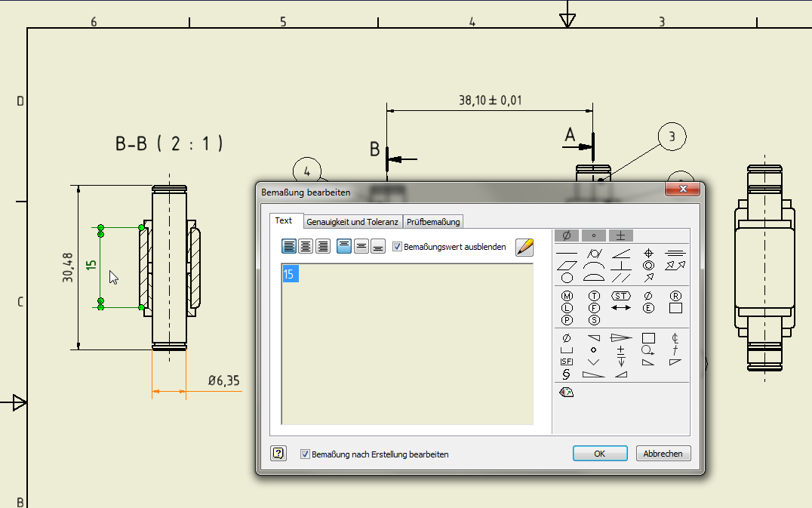Screen dimensions: 812x508
Task: Insert the diameter symbol from top row
Action: [x=567, y=236]
